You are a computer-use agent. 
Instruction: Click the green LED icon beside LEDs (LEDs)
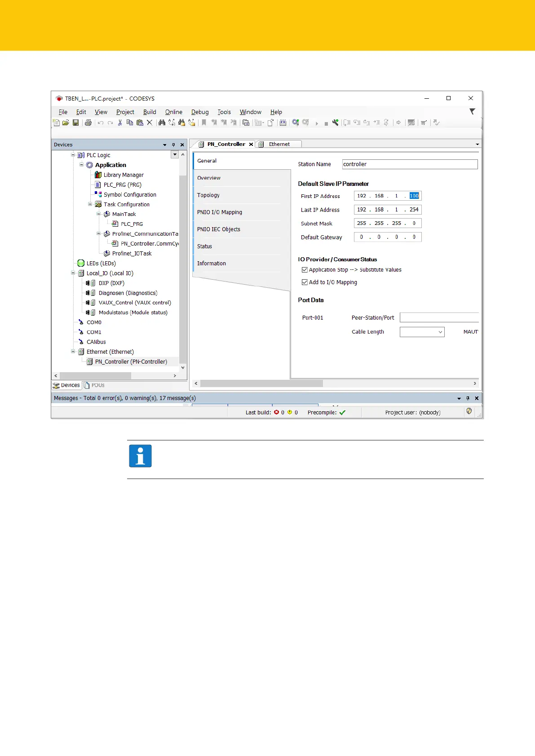tap(81, 263)
